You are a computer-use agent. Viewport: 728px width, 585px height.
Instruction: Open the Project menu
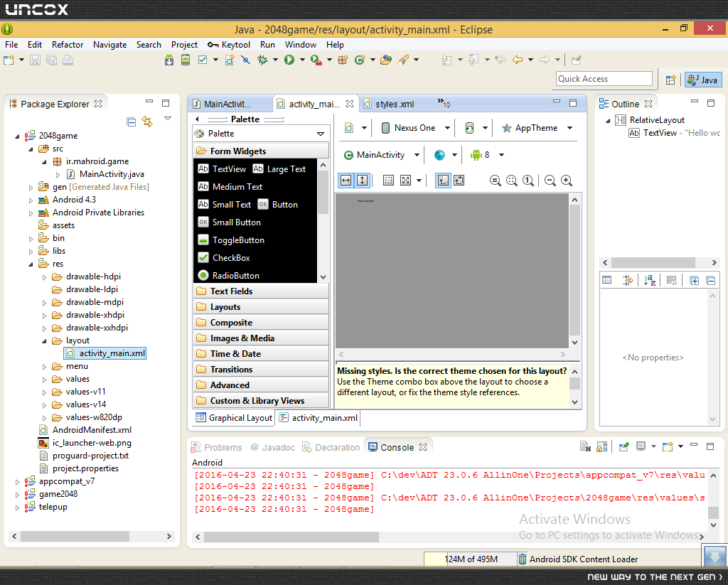click(x=184, y=45)
